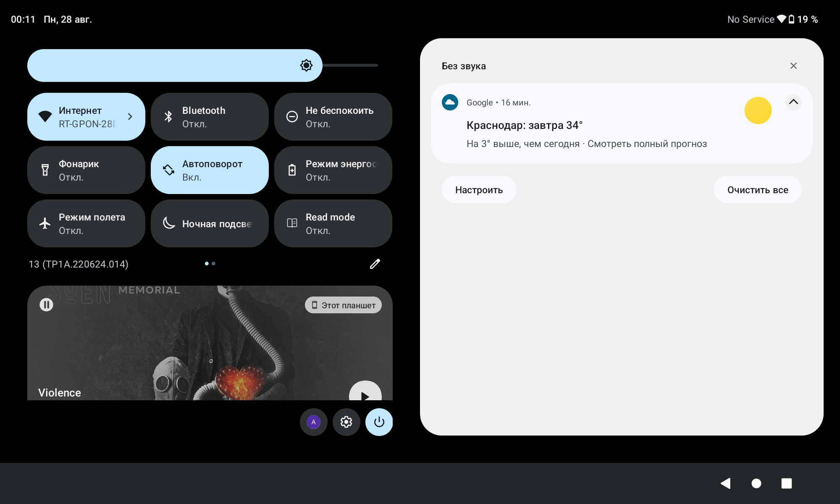Tap the Android back navigation button
This screenshot has width=840, height=504.
[726, 483]
